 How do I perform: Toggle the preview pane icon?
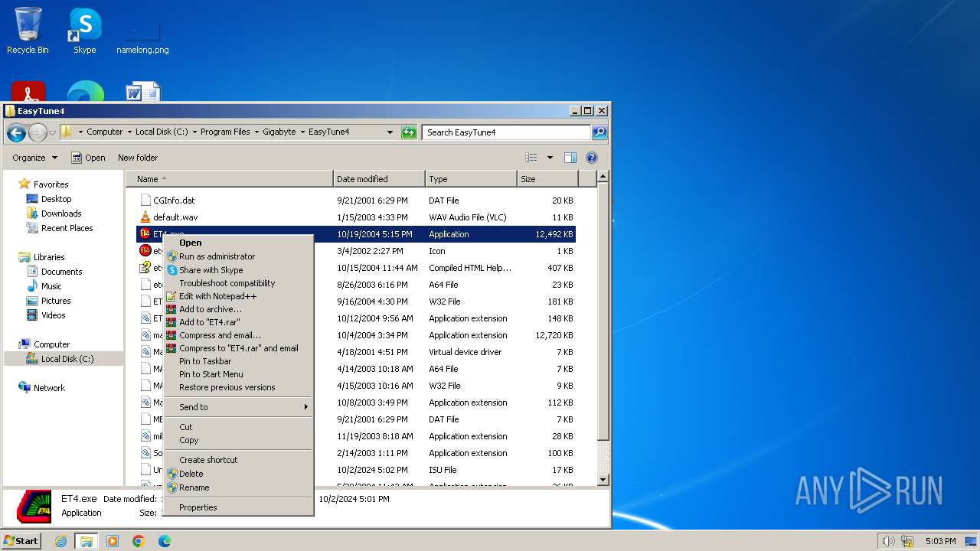click(x=570, y=158)
